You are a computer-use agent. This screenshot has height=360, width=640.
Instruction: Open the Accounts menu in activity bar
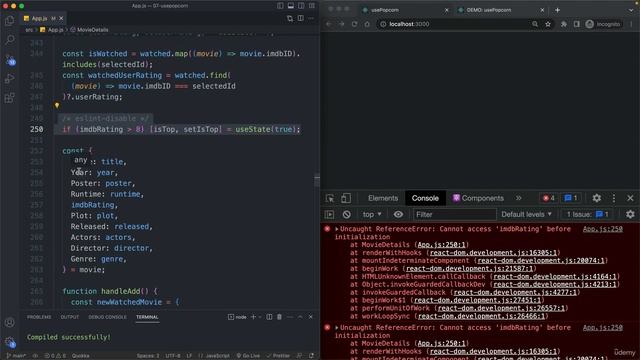click(9, 322)
